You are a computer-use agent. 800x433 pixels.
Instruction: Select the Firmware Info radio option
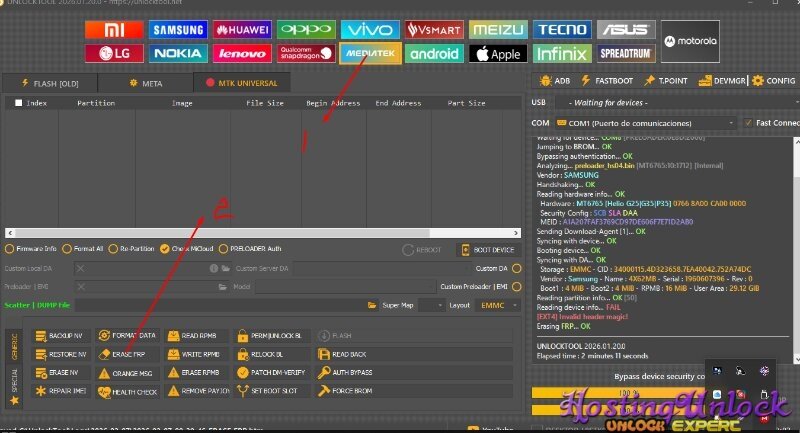[x=31, y=249]
